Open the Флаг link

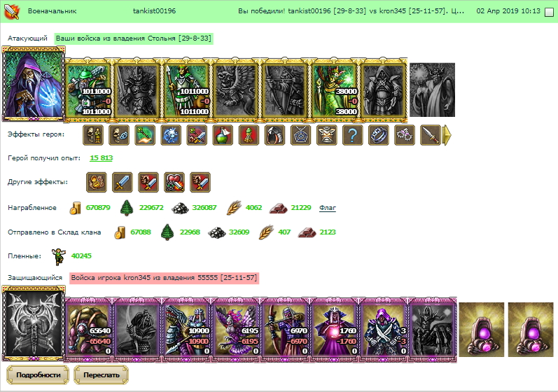point(328,208)
